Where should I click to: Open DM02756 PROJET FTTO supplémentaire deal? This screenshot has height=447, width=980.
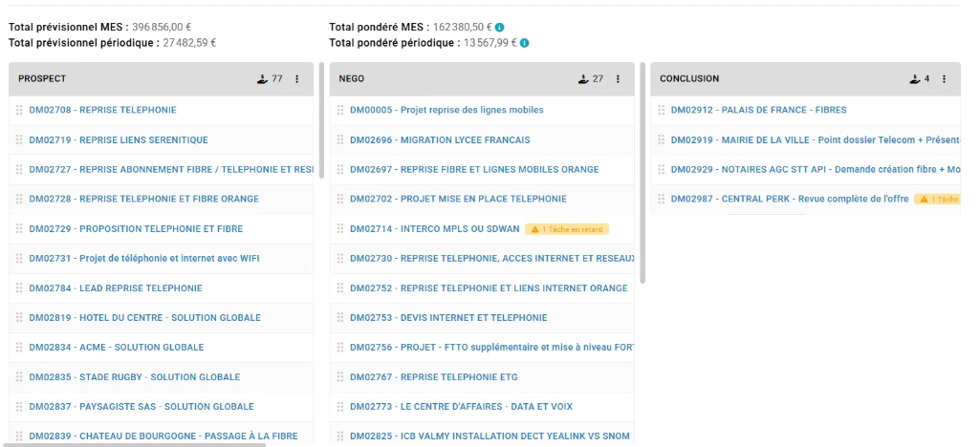(x=492, y=347)
